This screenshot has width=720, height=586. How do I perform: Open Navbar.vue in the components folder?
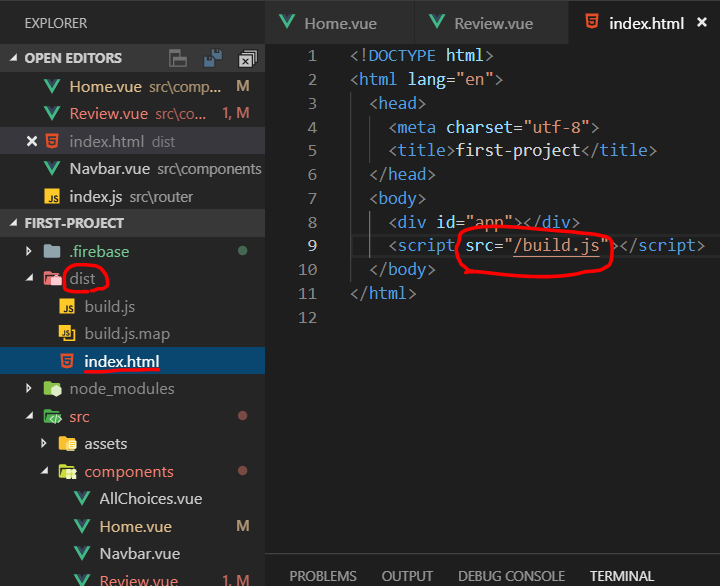[x=132, y=554]
